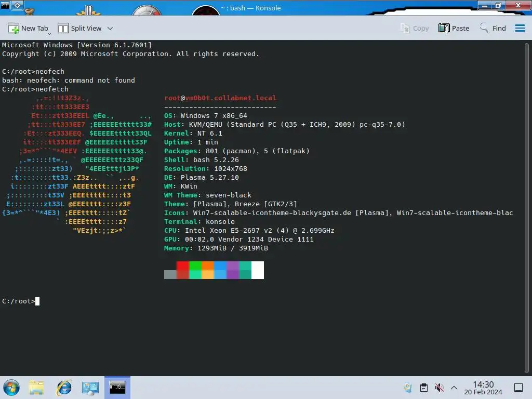Expand the Split View chevron menu
Screen dimensions: 532x399
point(110,29)
